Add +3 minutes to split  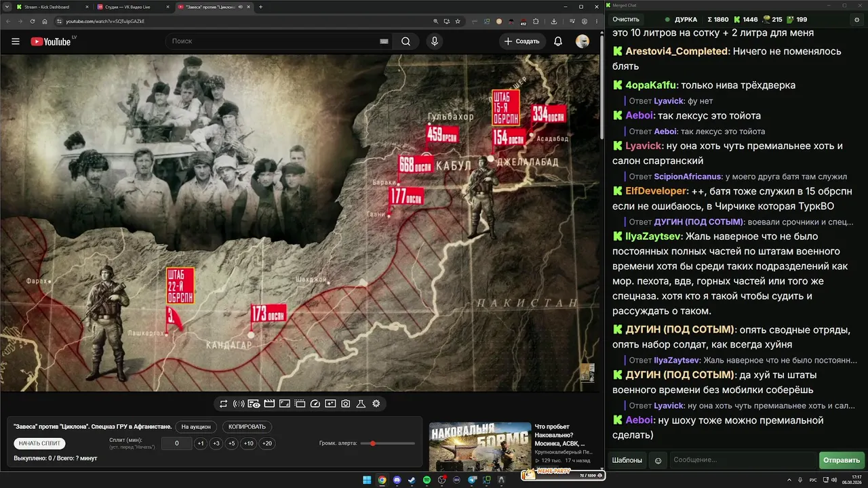pyautogui.click(x=216, y=443)
